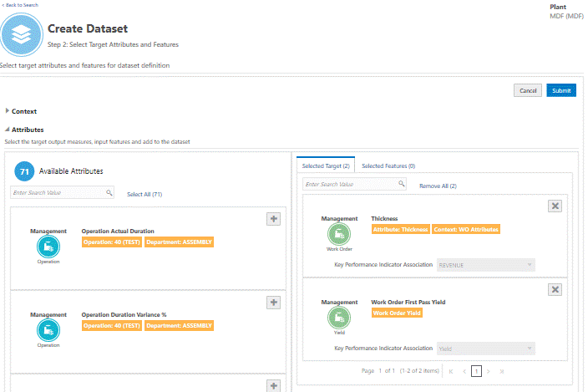This screenshot has height=392, width=588.
Task: Click the Yield management icon
Action: tap(339, 318)
